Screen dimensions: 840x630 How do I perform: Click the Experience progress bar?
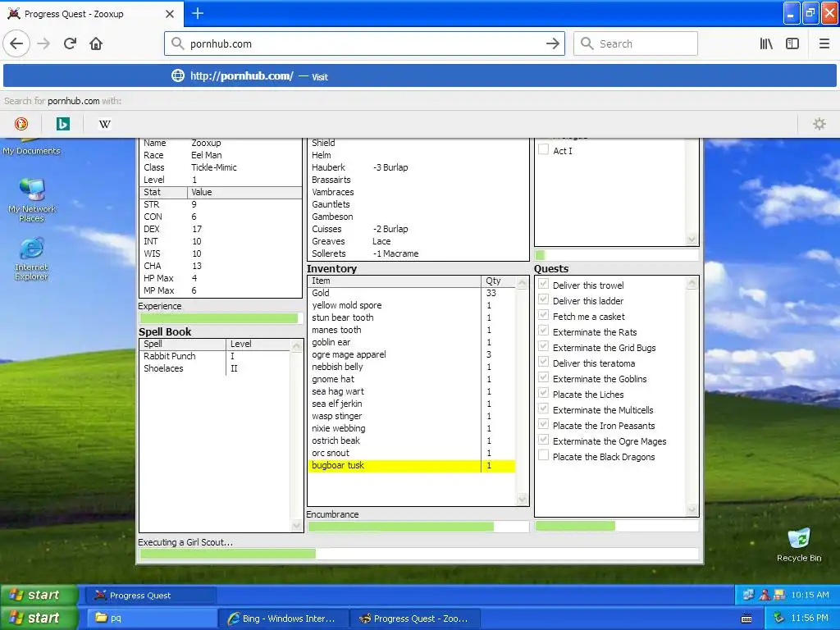click(x=221, y=318)
